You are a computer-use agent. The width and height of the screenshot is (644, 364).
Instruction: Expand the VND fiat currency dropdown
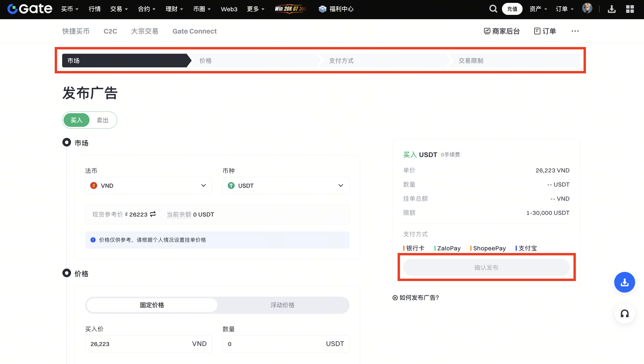149,186
